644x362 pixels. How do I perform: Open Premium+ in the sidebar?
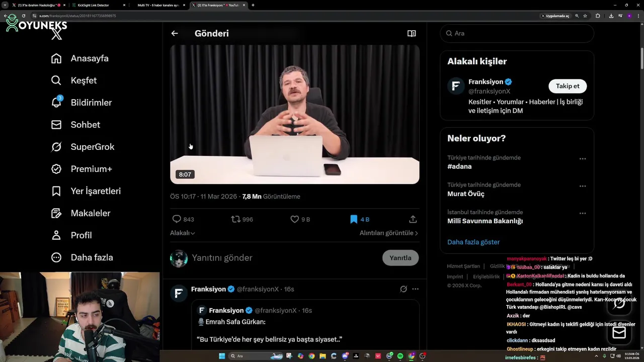pyautogui.click(x=81, y=169)
